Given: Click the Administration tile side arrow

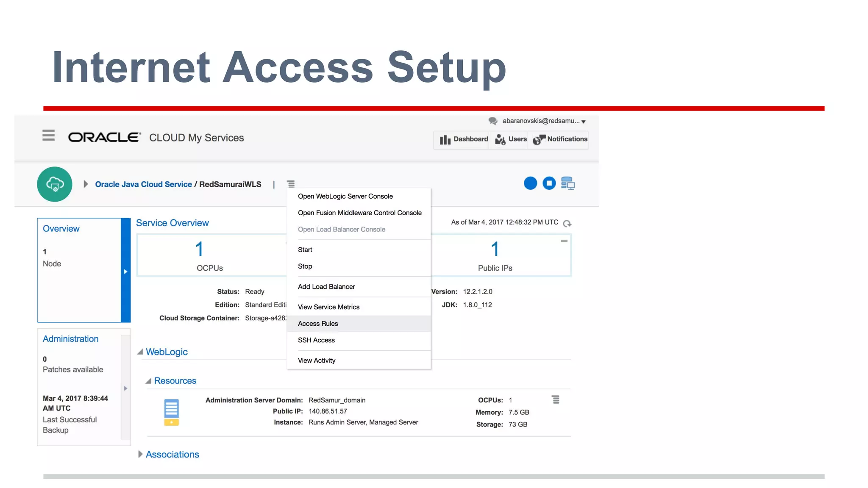Looking at the screenshot, I should [125, 388].
